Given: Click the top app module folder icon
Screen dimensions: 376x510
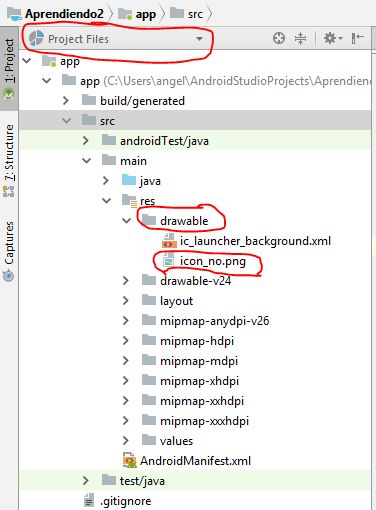Looking at the screenshot, I should [49, 61].
